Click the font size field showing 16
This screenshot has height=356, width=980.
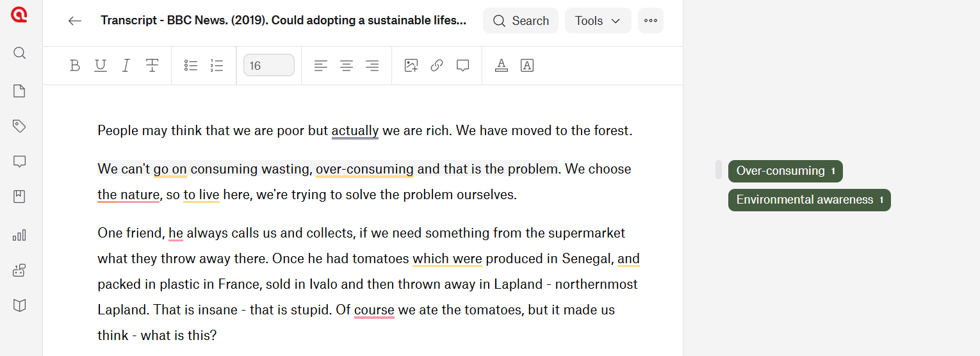[268, 65]
